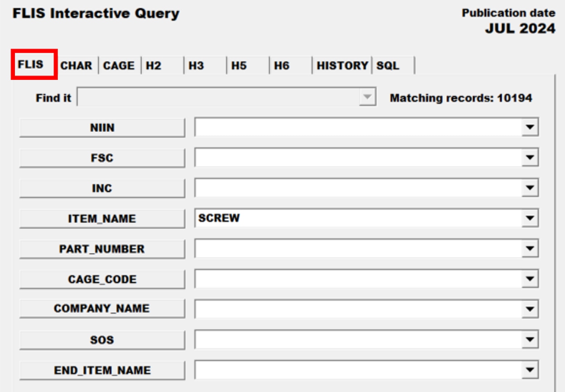Click the FSC button
Viewport: 565px width, 392px height.
coord(102,158)
